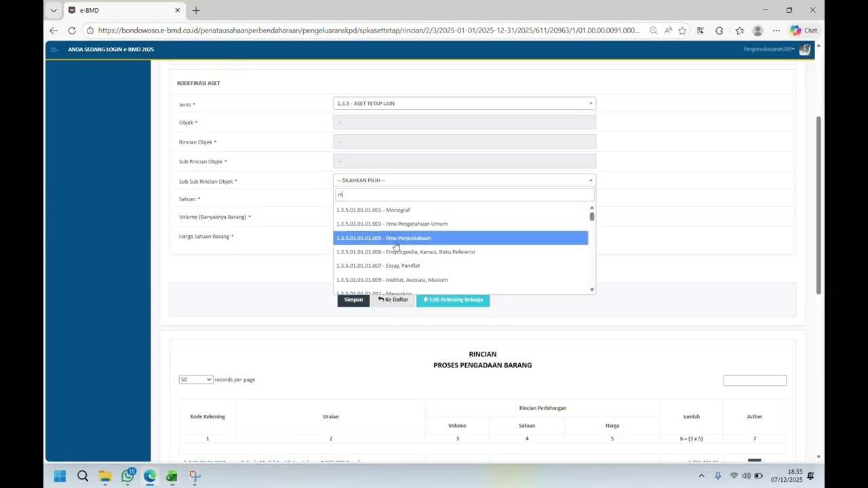Click the Volume column header

(457, 426)
